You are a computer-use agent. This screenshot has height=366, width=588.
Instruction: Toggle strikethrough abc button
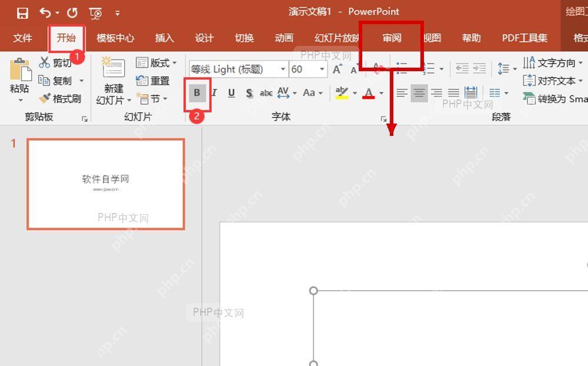click(266, 93)
